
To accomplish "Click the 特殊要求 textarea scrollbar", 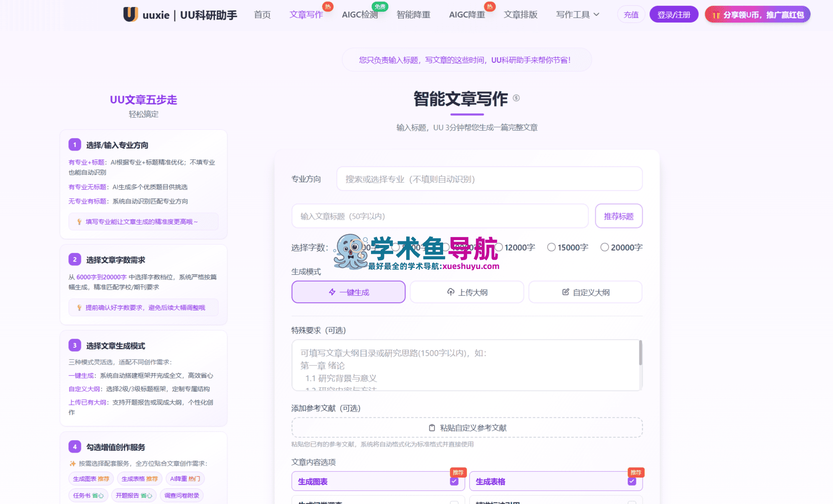I will [x=640, y=353].
